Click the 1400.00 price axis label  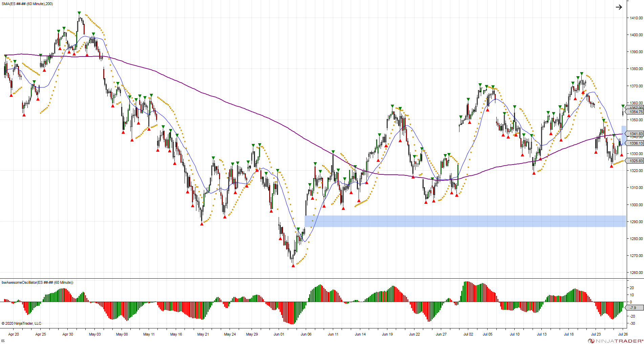click(636, 35)
